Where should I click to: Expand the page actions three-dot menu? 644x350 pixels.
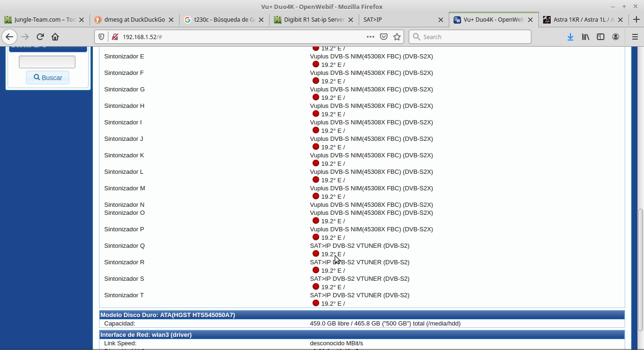tap(371, 37)
